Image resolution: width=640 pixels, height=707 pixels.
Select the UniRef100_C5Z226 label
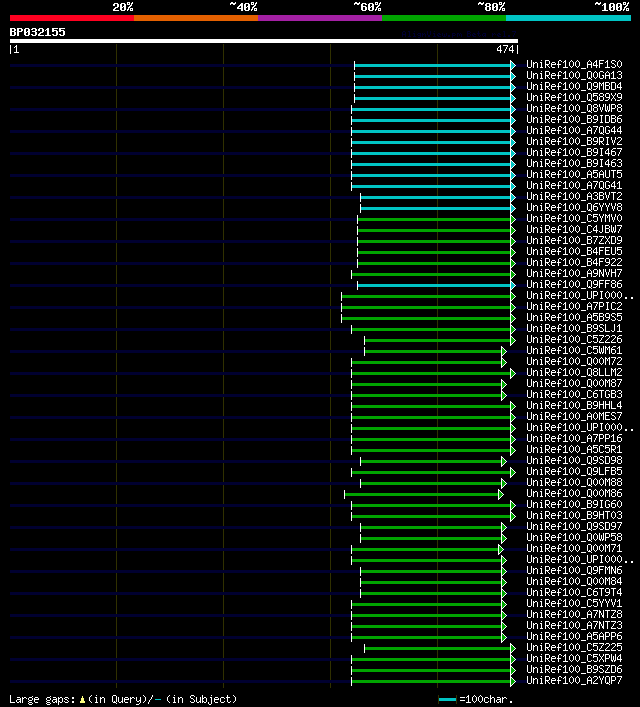tap(574, 340)
